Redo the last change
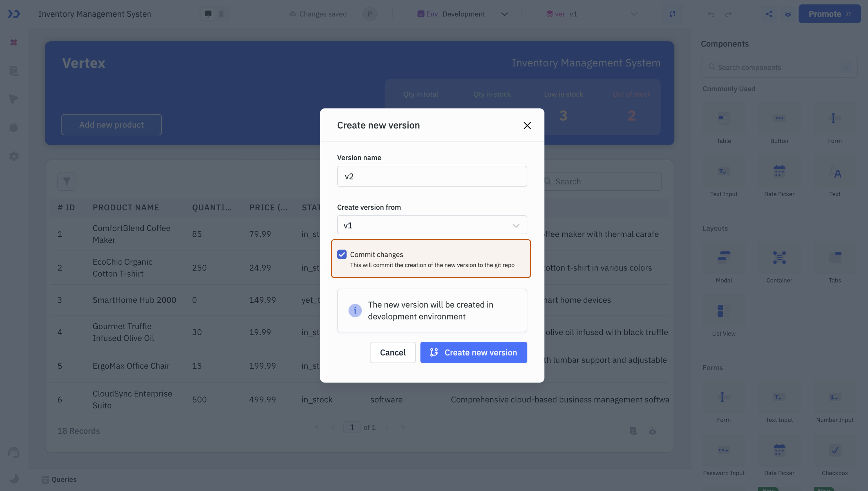This screenshot has width=868, height=491. pyautogui.click(x=728, y=14)
